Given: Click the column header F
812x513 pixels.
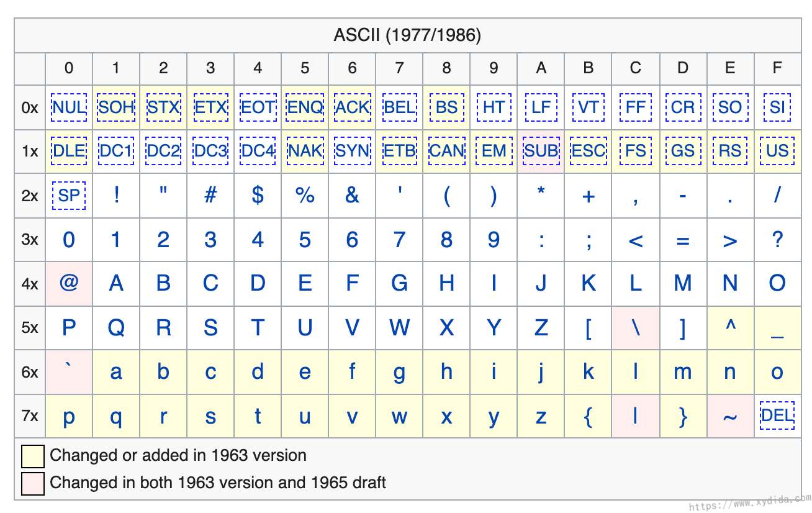Looking at the screenshot, I should [777, 68].
